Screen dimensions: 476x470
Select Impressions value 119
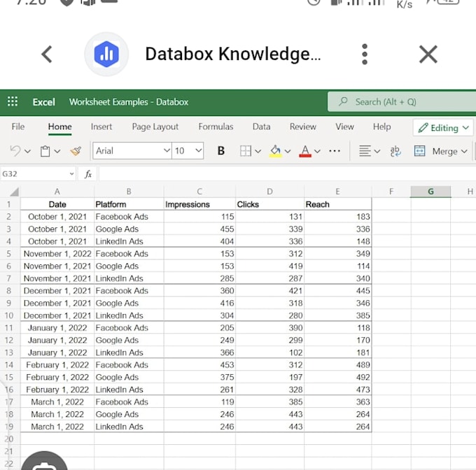[199, 401]
